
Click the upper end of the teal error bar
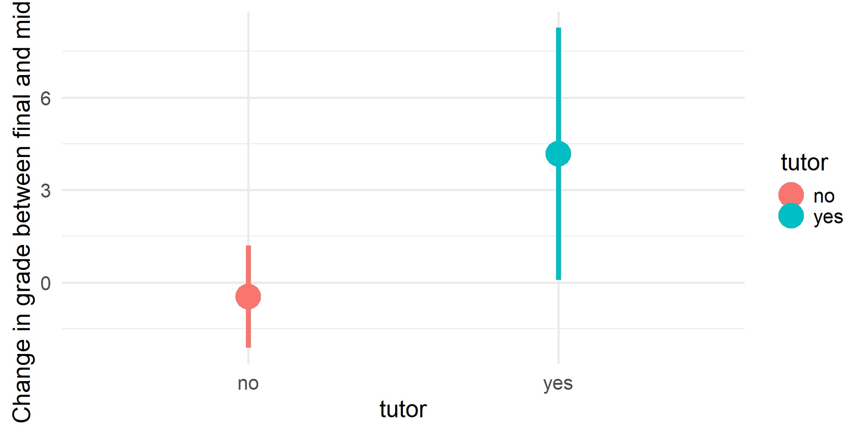(x=558, y=29)
